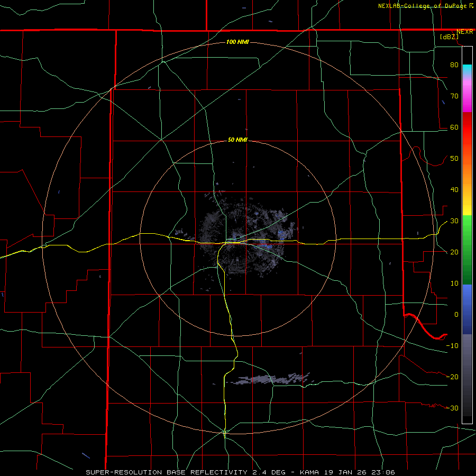Click the NEXR label
The height and width of the screenshot is (476, 476).
464,32
